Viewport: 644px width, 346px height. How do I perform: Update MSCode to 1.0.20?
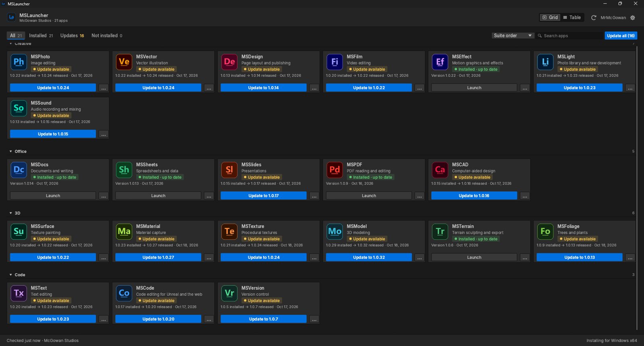(x=158, y=319)
